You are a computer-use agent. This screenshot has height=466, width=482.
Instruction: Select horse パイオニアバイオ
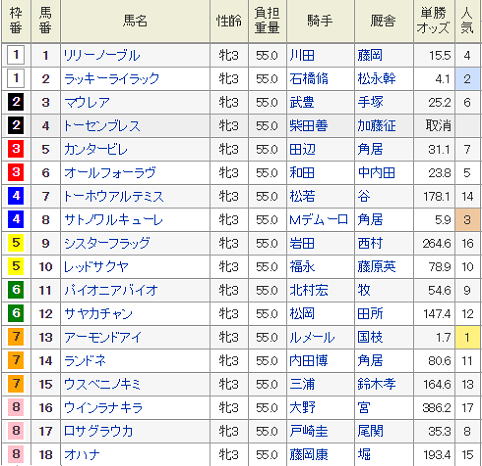point(111,290)
